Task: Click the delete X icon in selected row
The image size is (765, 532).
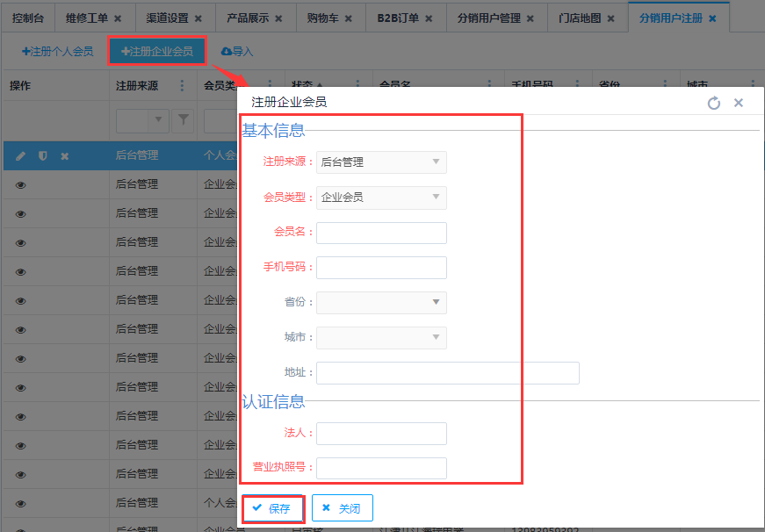Action: tap(64, 156)
